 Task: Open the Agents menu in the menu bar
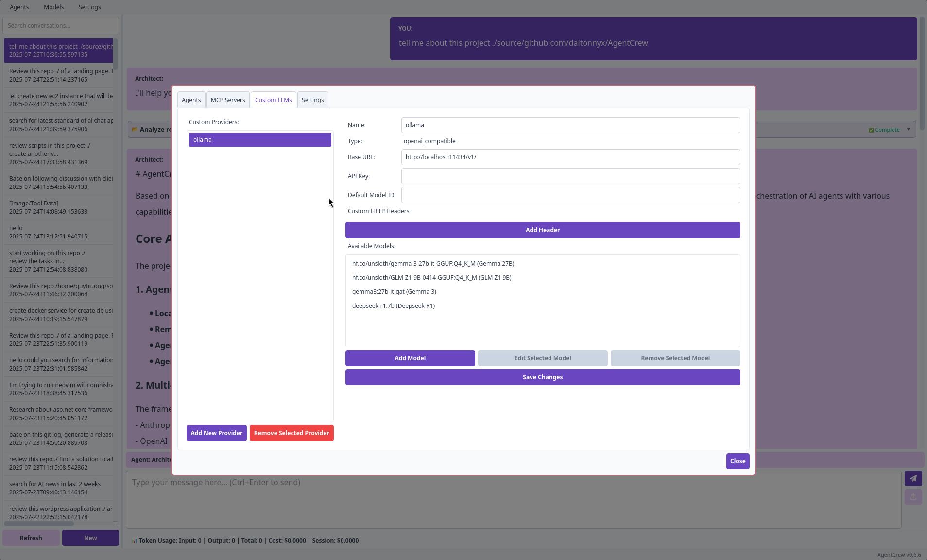[x=19, y=7]
